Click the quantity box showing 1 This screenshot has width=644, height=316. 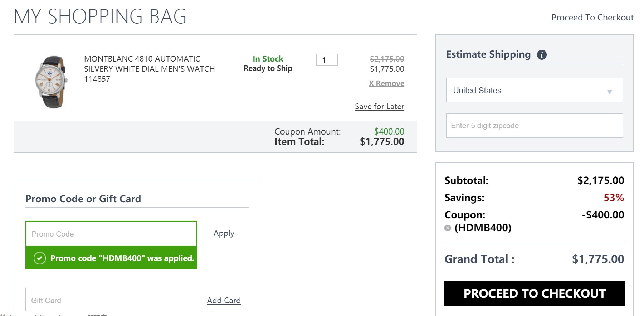point(327,60)
